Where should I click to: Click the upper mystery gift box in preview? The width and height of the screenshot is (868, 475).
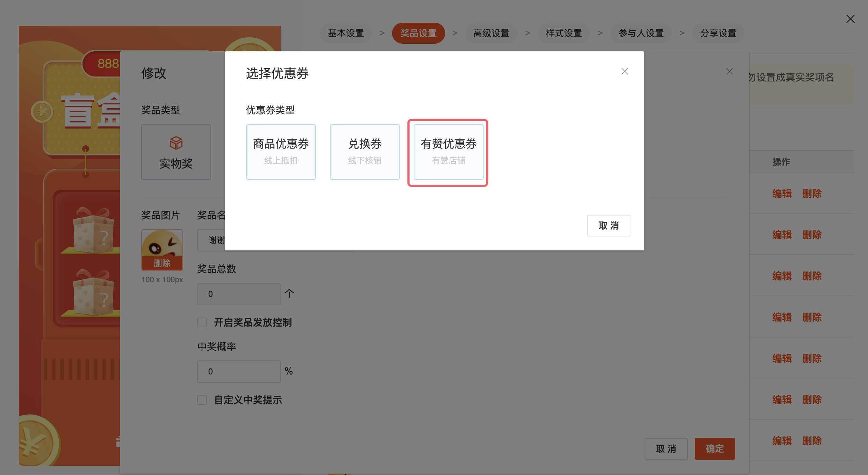pos(93,230)
